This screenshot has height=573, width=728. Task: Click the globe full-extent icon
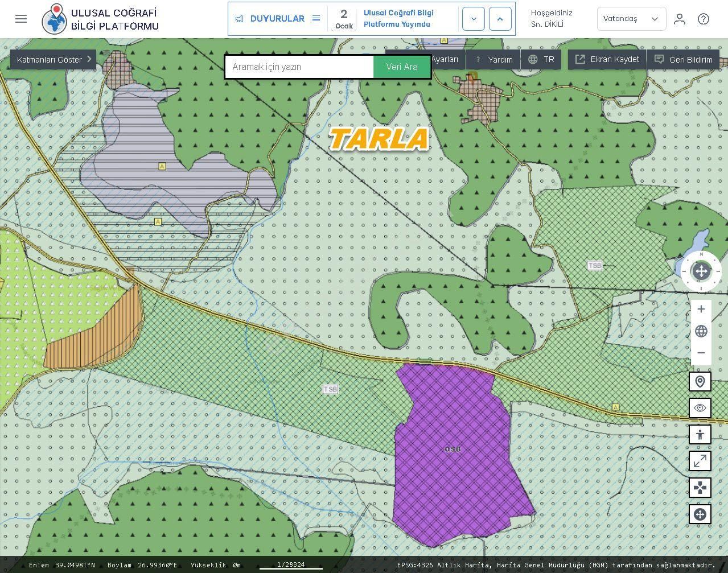pyautogui.click(x=701, y=331)
